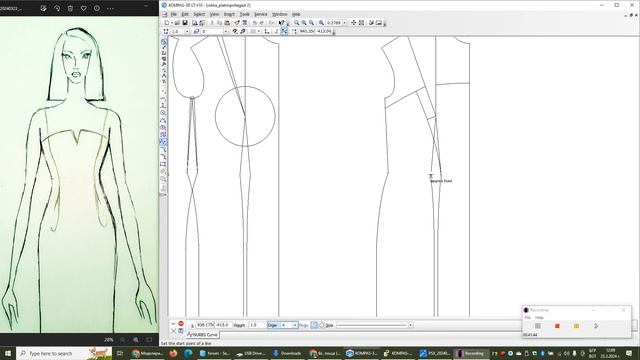Image resolution: width=640 pixels, height=360 pixels.
Task: Open the USB Drive taskbar item
Action: point(251,353)
